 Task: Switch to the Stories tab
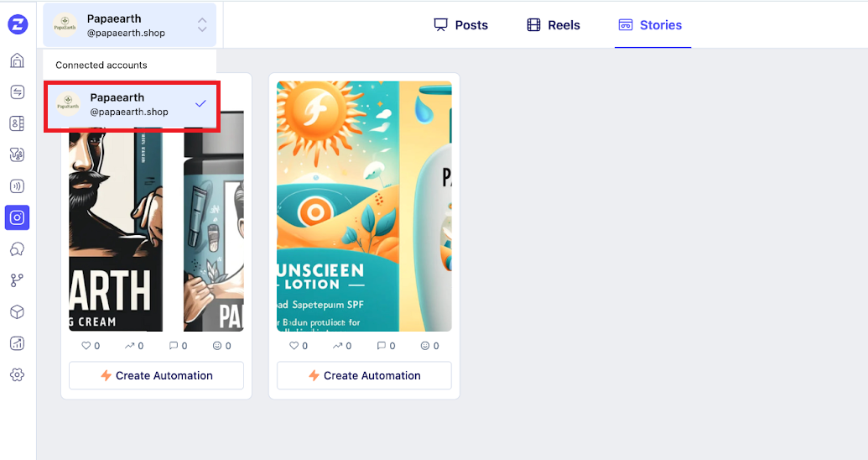pos(651,25)
